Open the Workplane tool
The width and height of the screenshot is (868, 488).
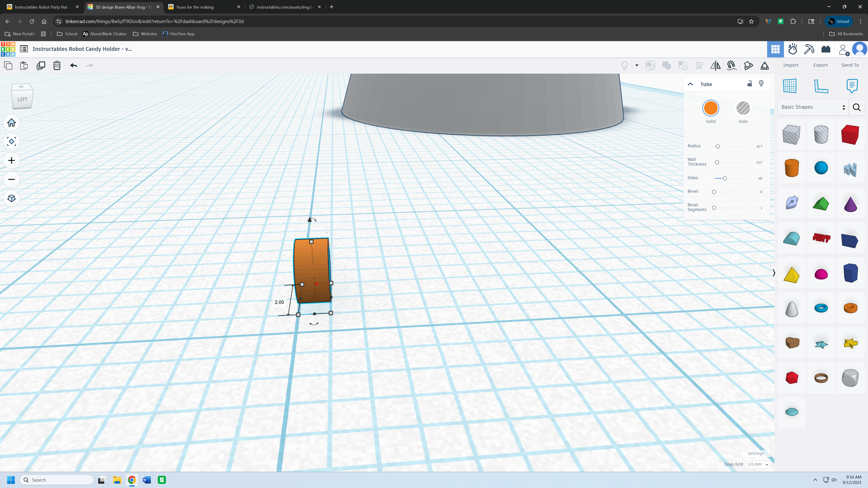click(x=790, y=86)
